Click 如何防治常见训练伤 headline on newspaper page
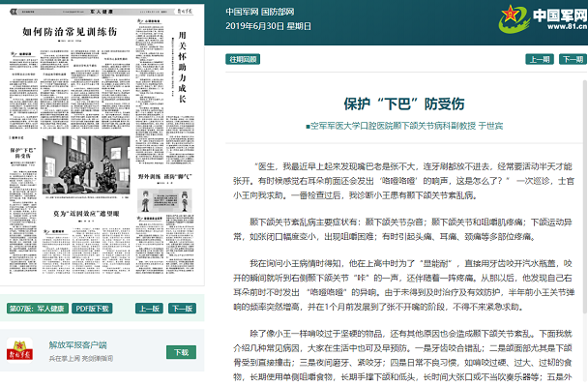This screenshot has height=386, width=588. (x=70, y=32)
